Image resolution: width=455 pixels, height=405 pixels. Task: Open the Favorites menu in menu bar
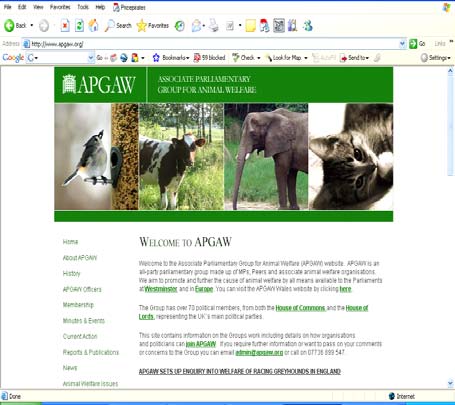click(x=60, y=7)
